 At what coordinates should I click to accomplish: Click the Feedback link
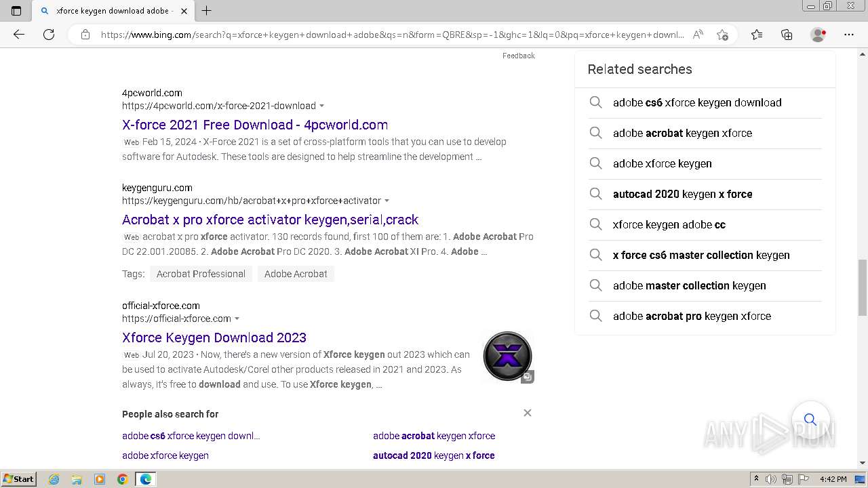(x=519, y=56)
